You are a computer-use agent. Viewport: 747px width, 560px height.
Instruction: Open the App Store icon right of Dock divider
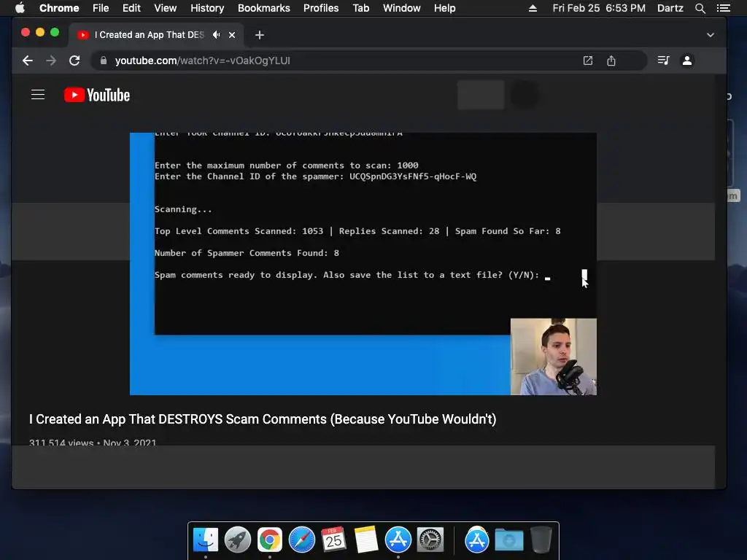coord(477,540)
